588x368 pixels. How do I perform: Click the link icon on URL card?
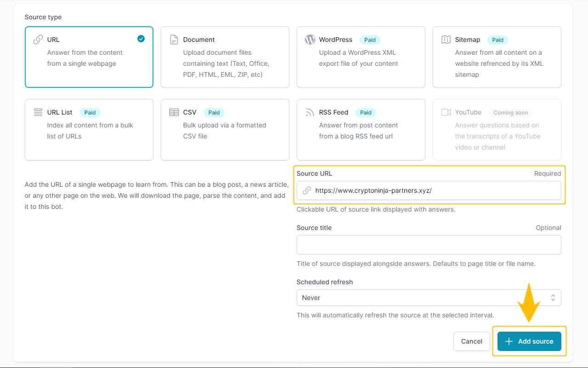(38, 40)
